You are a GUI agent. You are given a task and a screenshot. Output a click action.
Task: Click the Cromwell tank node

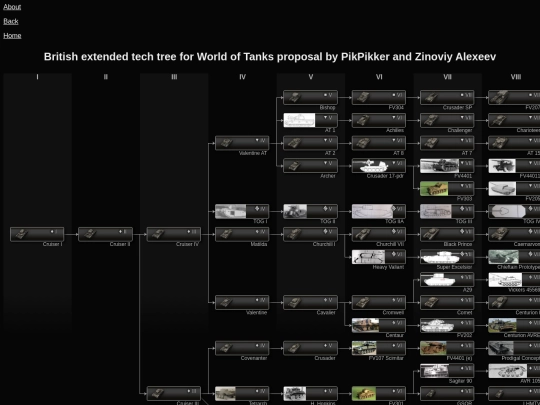coord(379,302)
